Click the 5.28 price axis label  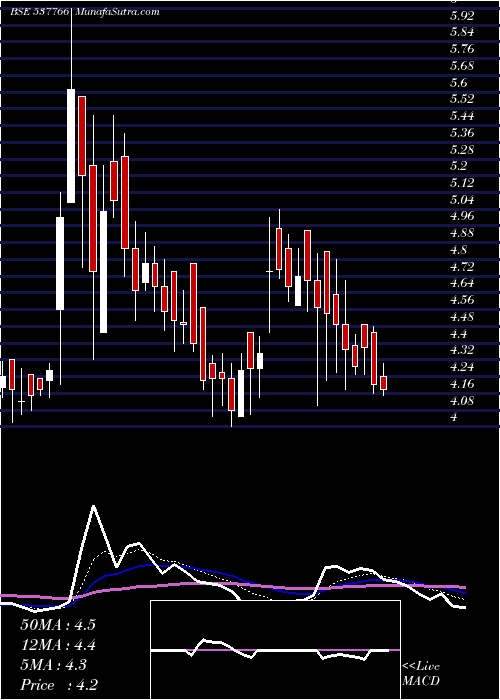point(462,149)
